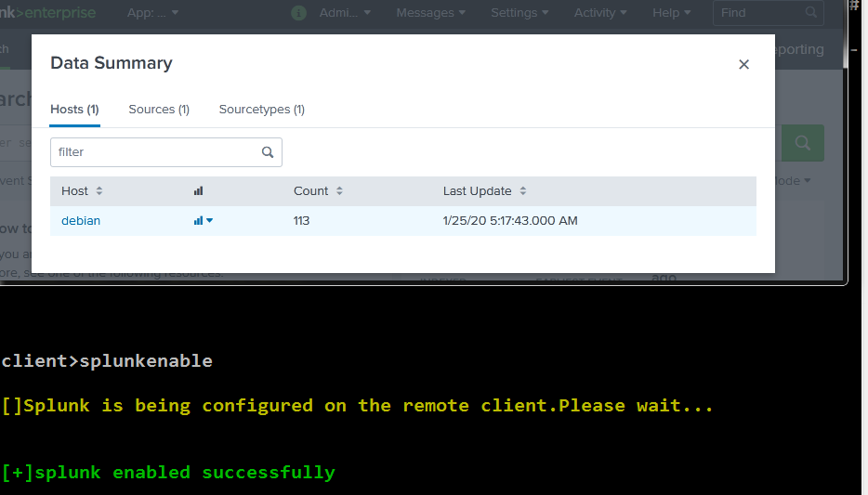
Task: Open the Administrator account menu
Action: click(x=345, y=13)
